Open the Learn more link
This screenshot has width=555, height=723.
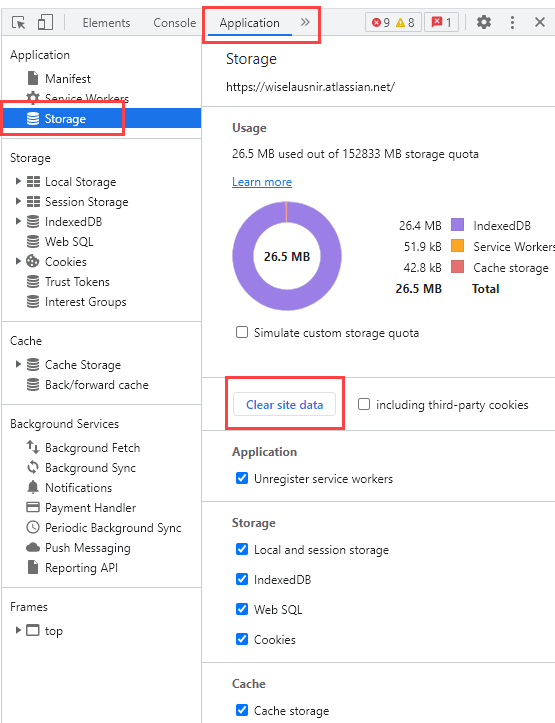tap(262, 182)
